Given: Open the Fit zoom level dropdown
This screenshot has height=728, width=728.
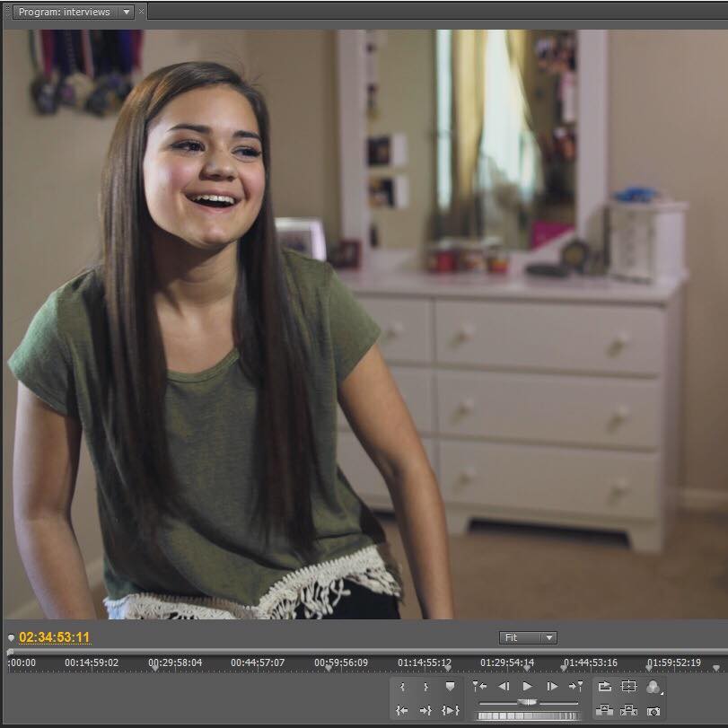Looking at the screenshot, I should click(528, 637).
